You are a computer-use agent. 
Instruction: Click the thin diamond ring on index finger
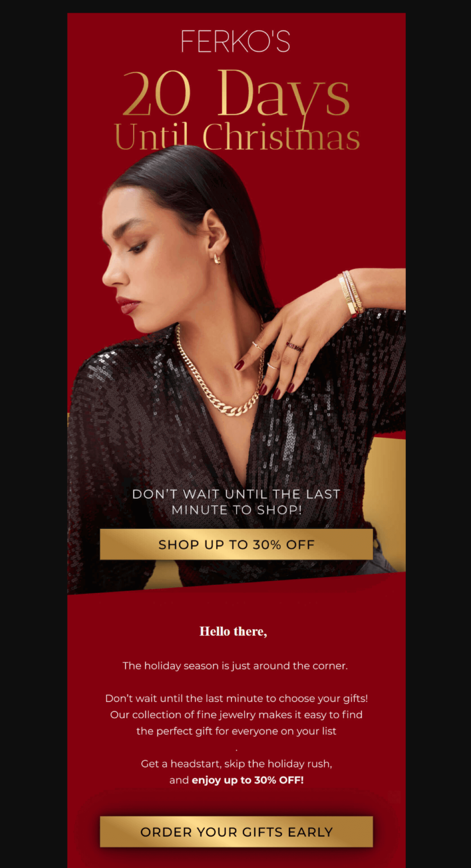click(258, 346)
